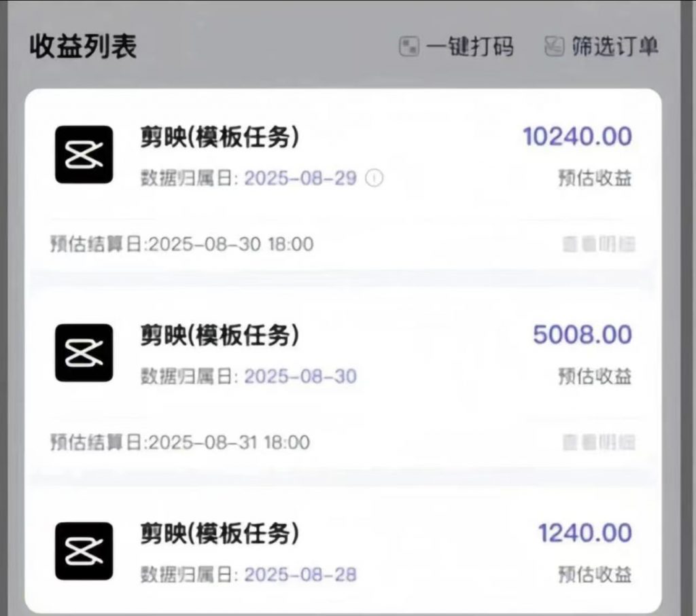This screenshot has width=696, height=616.
Task: Click the CapCut app icon on the 10240.00 entry
Action: tap(84, 156)
